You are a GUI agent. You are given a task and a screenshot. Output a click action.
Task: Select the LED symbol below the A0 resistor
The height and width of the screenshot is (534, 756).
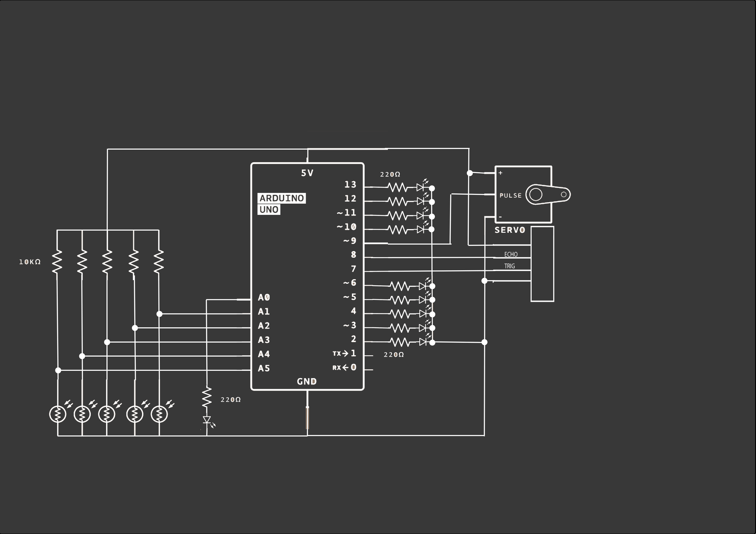tap(209, 422)
